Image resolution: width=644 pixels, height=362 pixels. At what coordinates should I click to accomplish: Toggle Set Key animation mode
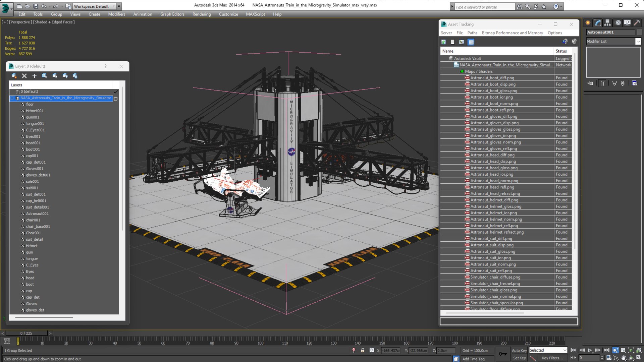click(519, 358)
